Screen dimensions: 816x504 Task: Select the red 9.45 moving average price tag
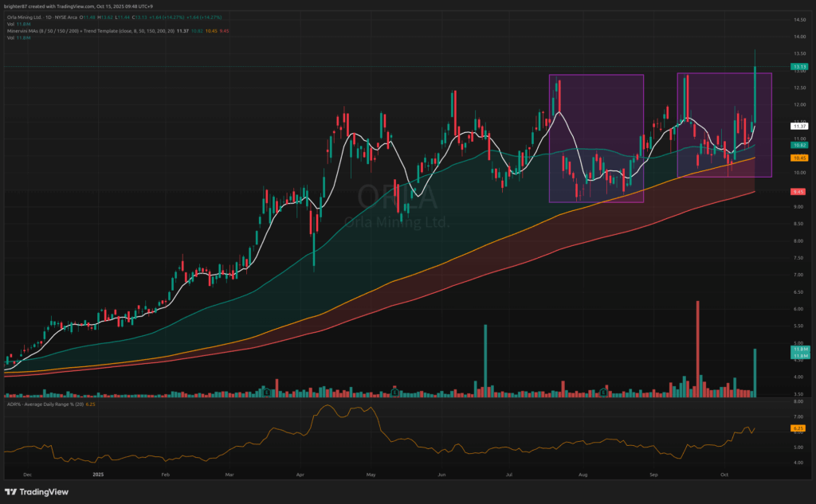[x=799, y=192]
